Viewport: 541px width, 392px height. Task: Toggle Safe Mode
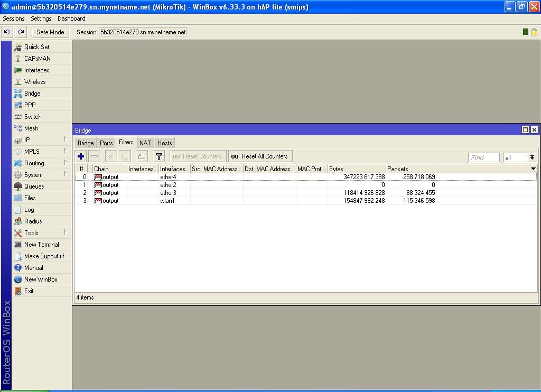[50, 32]
